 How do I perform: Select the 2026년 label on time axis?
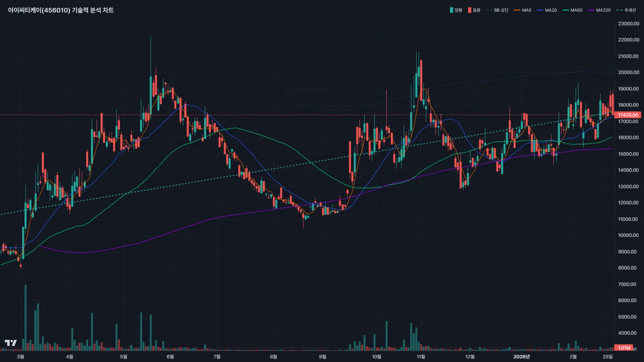point(522,357)
